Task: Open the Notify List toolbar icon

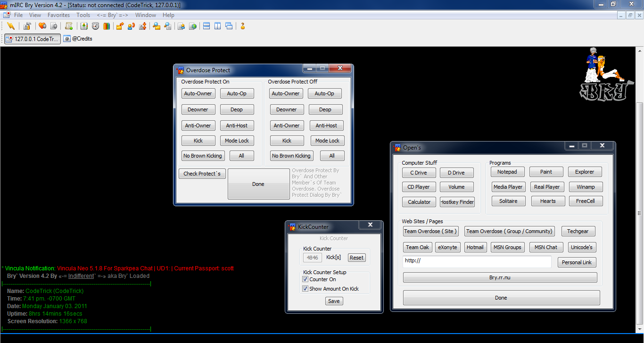Action: [181, 26]
